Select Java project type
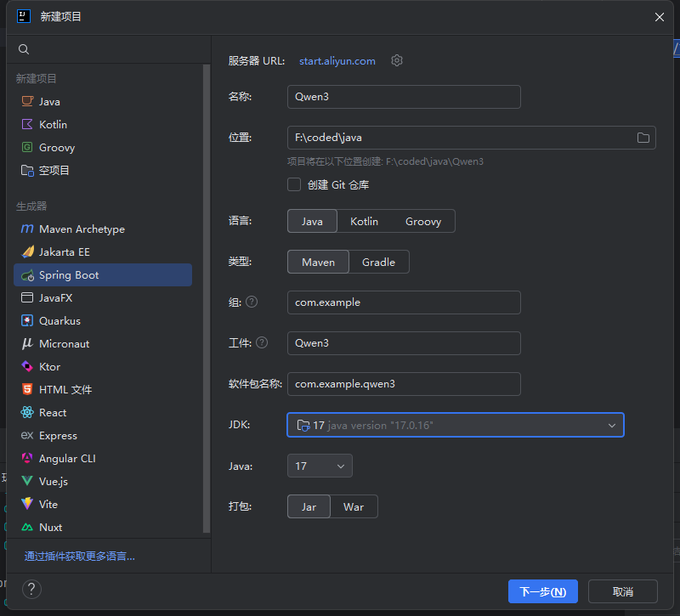 (x=103, y=101)
